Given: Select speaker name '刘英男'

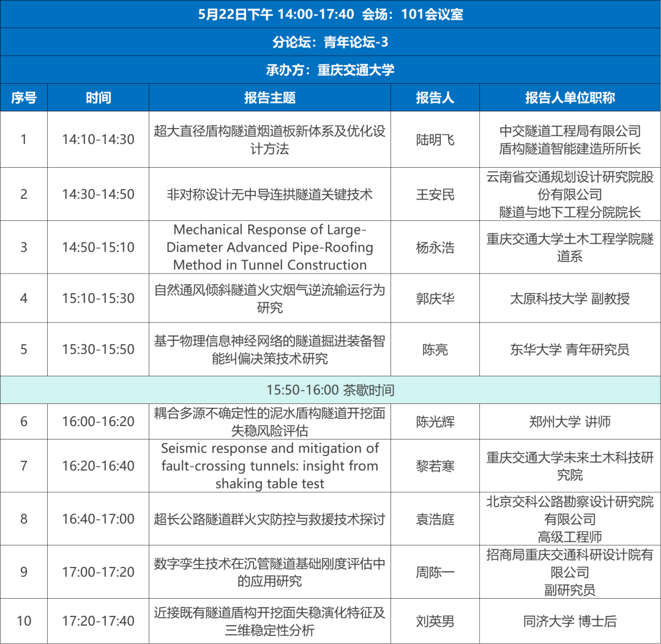Looking at the screenshot, I should pos(435,621).
